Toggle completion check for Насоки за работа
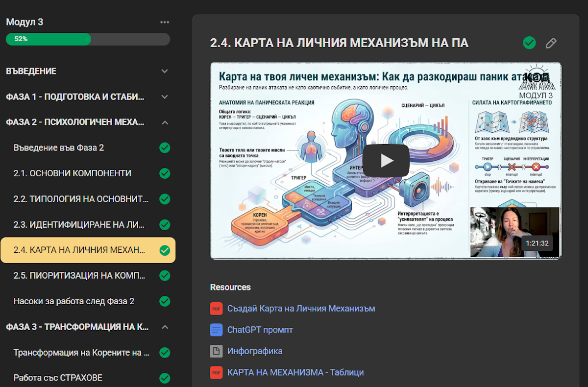This screenshot has width=588, height=387. (x=165, y=301)
